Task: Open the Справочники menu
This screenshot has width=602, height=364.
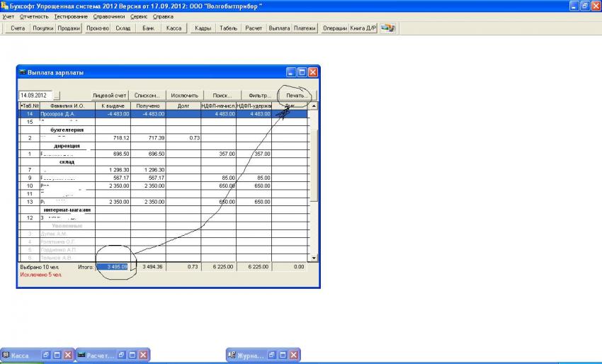Action: point(108,16)
